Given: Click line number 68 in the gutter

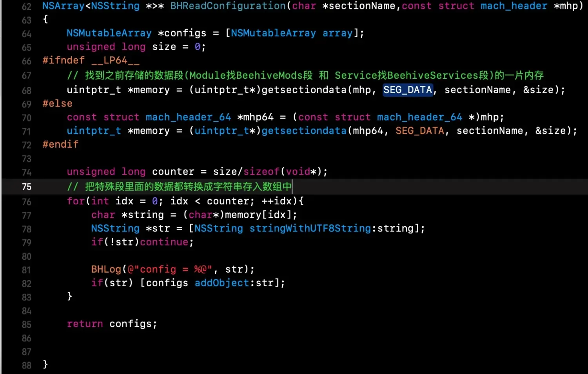Looking at the screenshot, I should [x=26, y=90].
